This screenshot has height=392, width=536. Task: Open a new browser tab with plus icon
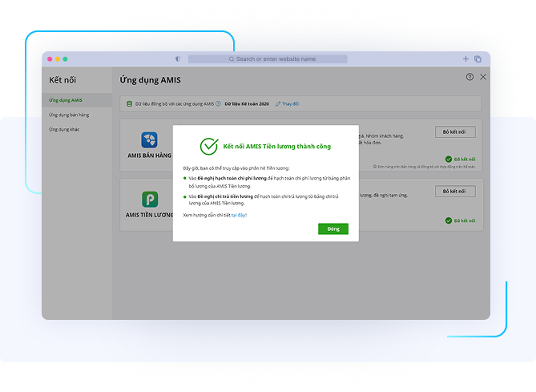pos(465,59)
